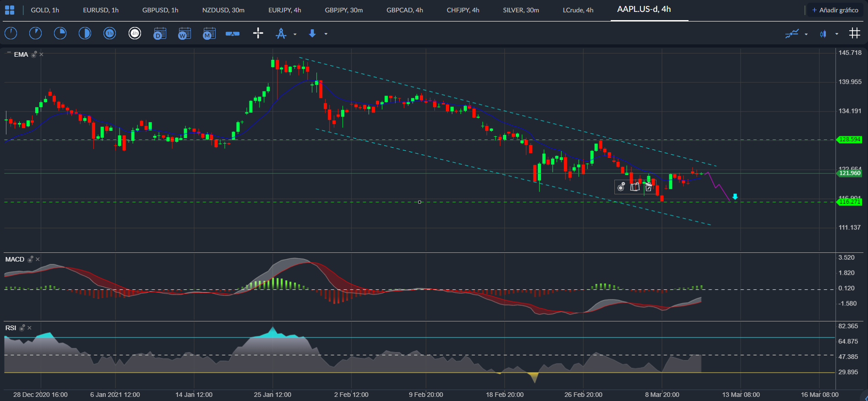Image resolution: width=868 pixels, height=401 pixels.
Task: Open the SILVER, 30m tab
Action: [521, 10]
